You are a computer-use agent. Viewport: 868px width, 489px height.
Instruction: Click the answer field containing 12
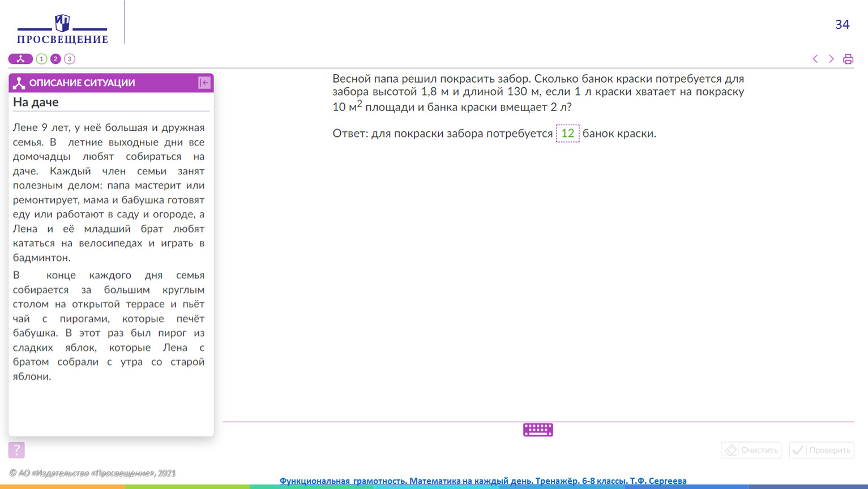pyautogui.click(x=567, y=134)
